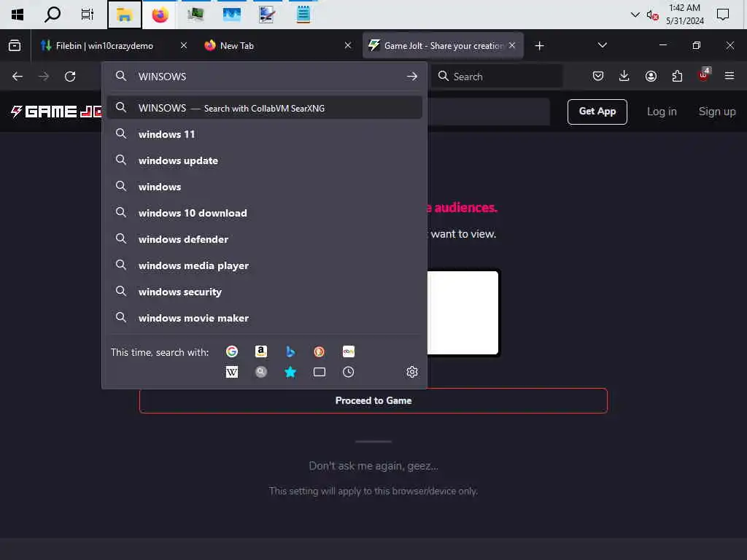Click the Firefox taskbar icon
The width and height of the screenshot is (747, 560).
coord(160,15)
